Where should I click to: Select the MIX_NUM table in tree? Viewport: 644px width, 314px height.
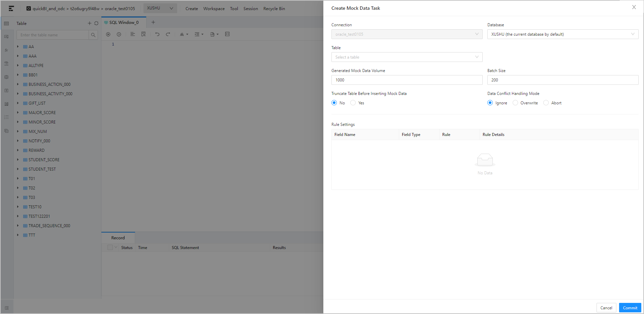(38, 132)
